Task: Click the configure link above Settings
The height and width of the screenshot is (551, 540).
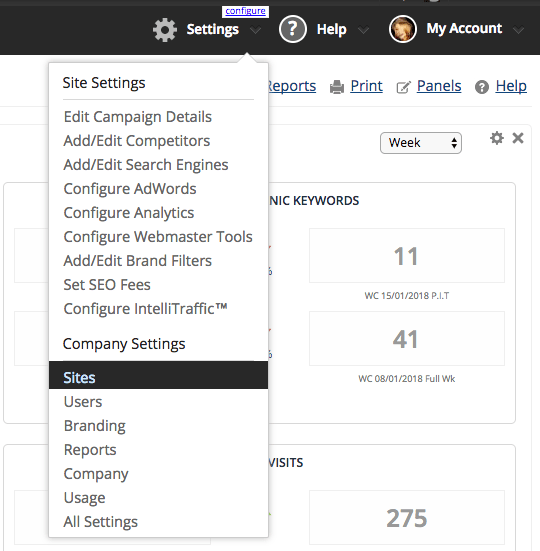Action: tap(245, 11)
